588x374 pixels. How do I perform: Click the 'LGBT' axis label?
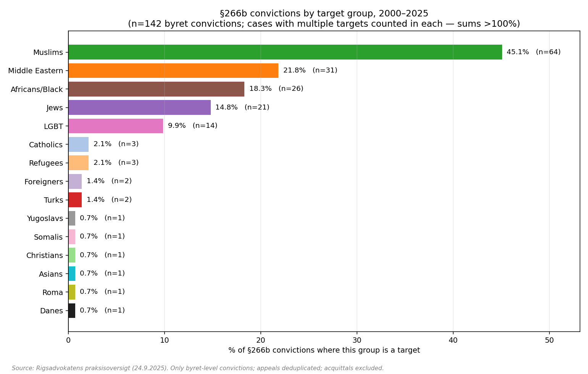coord(53,126)
